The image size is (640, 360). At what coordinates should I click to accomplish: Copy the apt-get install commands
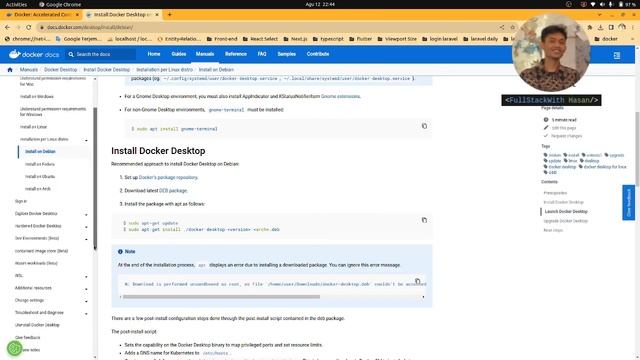click(x=424, y=220)
